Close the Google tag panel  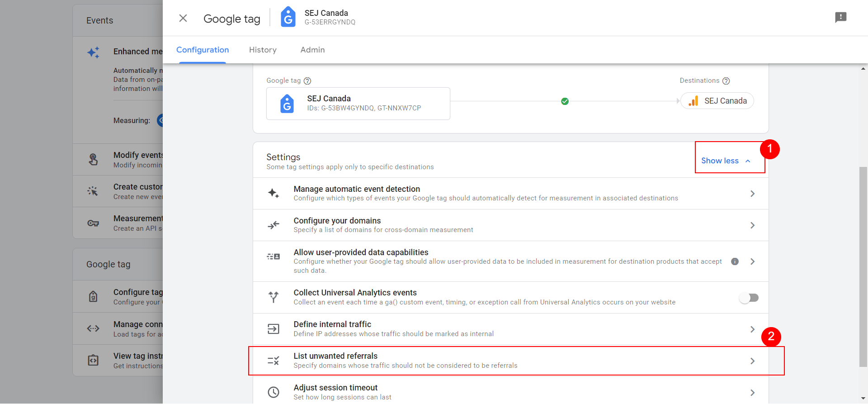click(183, 18)
